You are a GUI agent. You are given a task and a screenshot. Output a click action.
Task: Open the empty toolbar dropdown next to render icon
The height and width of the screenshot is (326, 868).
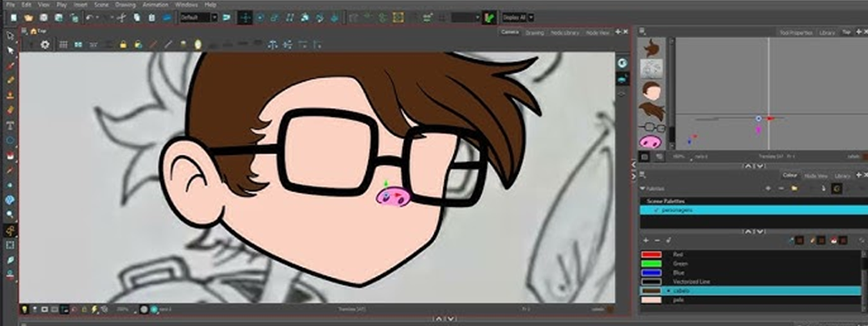tap(465, 18)
